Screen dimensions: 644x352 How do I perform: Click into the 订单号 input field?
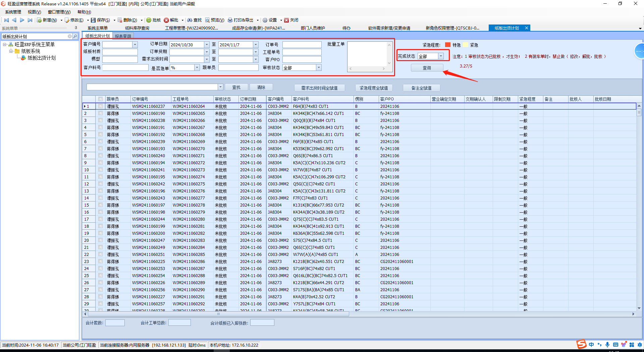302,45
